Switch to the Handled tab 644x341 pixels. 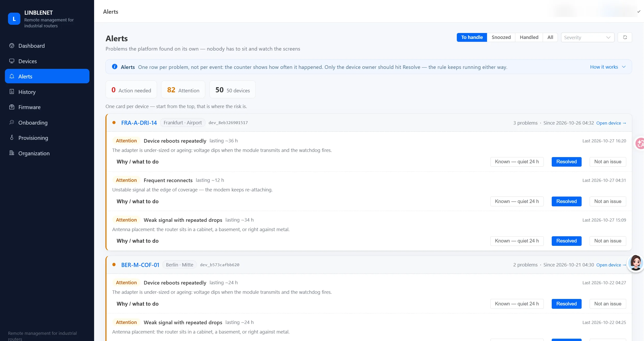[529, 37]
